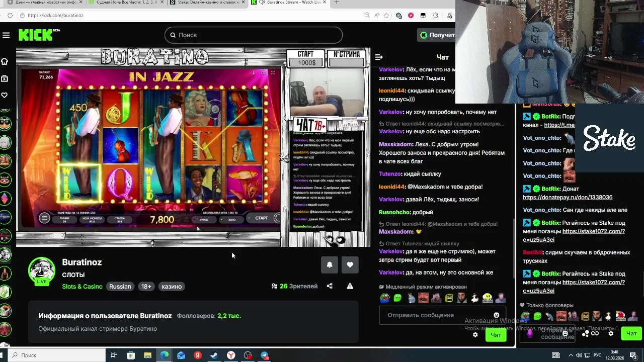
Task: Select the Russian language tag
Action: point(120,287)
